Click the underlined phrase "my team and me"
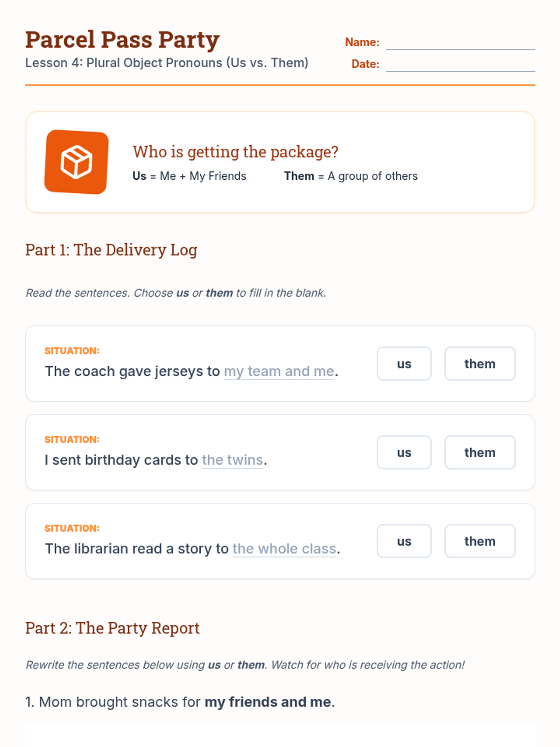 click(279, 371)
